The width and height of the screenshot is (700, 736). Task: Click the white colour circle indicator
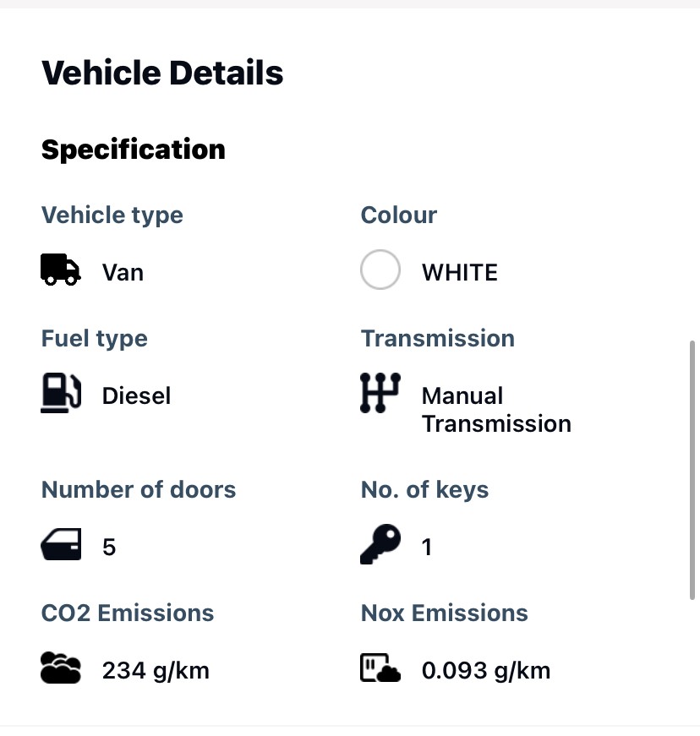click(x=380, y=269)
